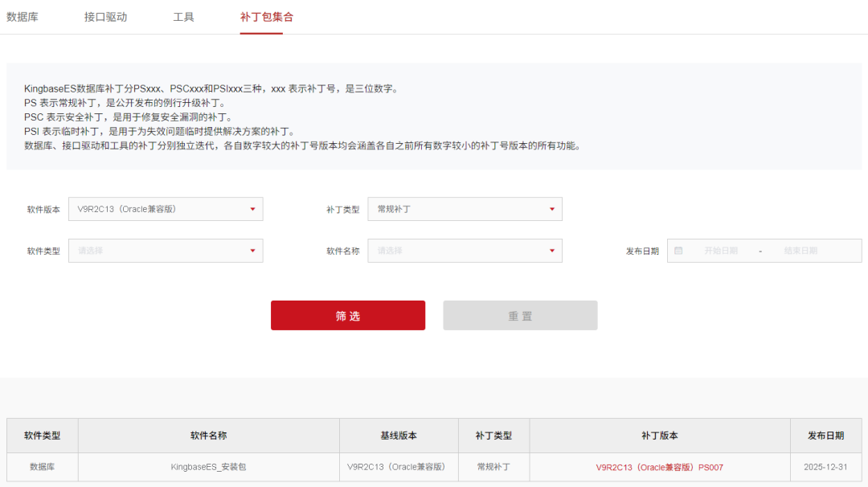Open the 补丁类型 dropdown showing 常规补丁
Image resolution: width=868 pixels, height=487 pixels.
tap(465, 209)
